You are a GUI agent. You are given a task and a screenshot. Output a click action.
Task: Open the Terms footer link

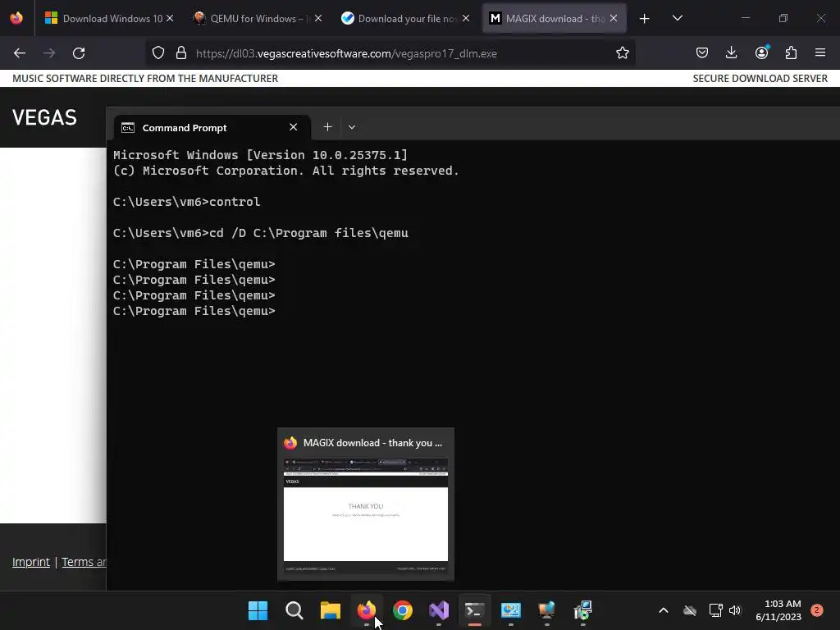pyautogui.click(x=84, y=562)
